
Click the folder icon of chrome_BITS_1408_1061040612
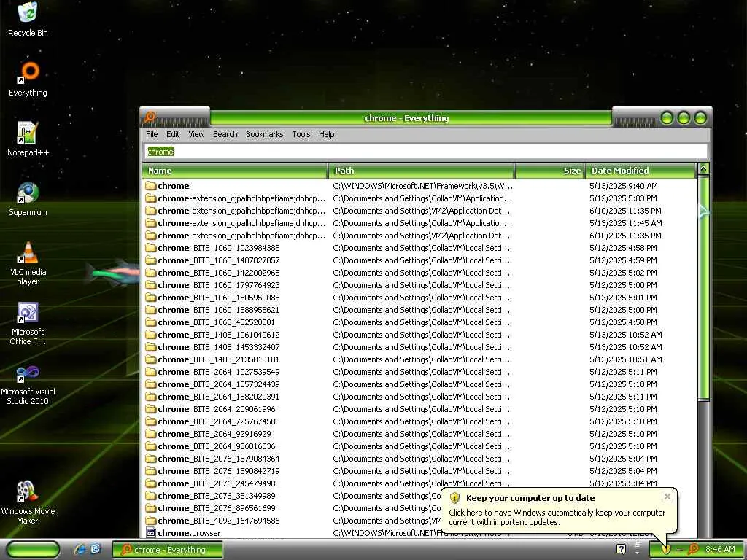tap(151, 334)
